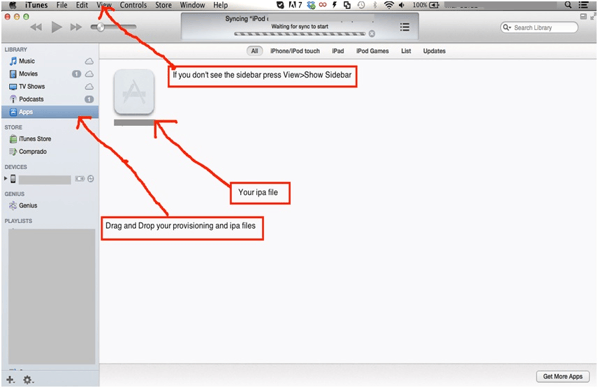Click the iCloud icon beside TV Shows
The width and height of the screenshot is (598, 388).
coord(89,87)
